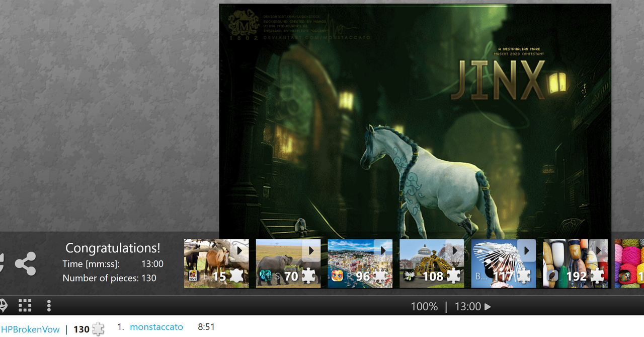Open the buoys puzzle thumbnail
The width and height of the screenshot is (644, 337).
(x=576, y=263)
